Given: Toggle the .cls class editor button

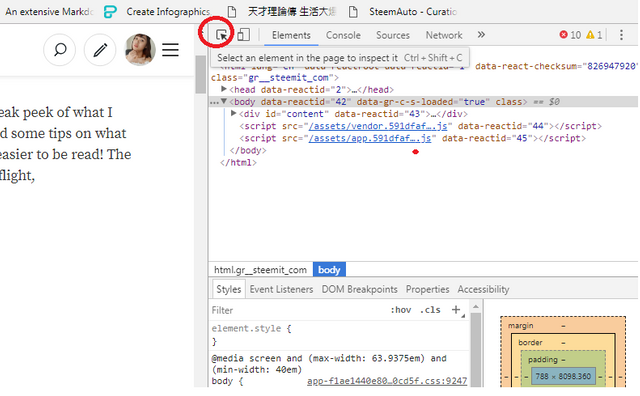Looking at the screenshot, I should 430,310.
